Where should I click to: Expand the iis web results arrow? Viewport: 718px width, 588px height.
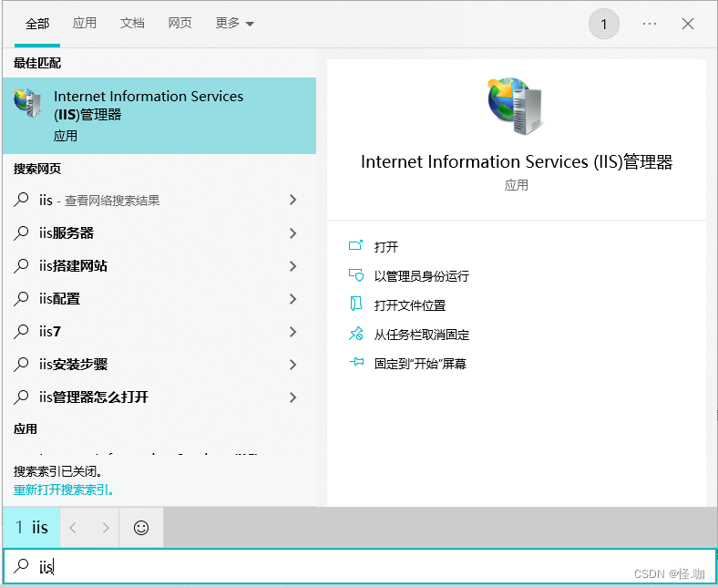pos(293,200)
